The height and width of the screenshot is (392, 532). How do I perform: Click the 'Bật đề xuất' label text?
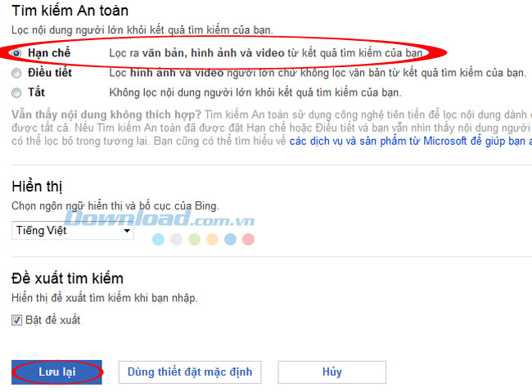(x=53, y=320)
